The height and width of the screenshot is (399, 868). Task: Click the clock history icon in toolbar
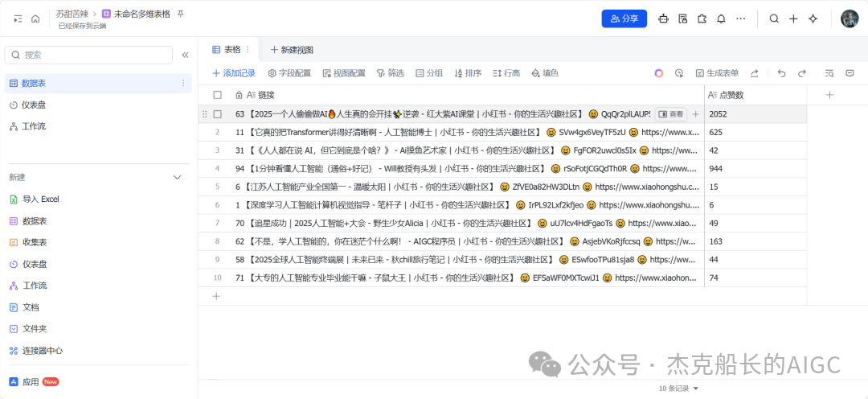point(679,73)
